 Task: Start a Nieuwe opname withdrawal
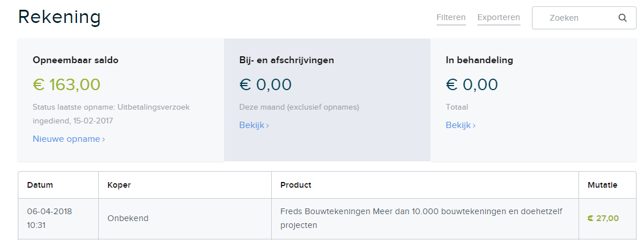[x=68, y=139]
